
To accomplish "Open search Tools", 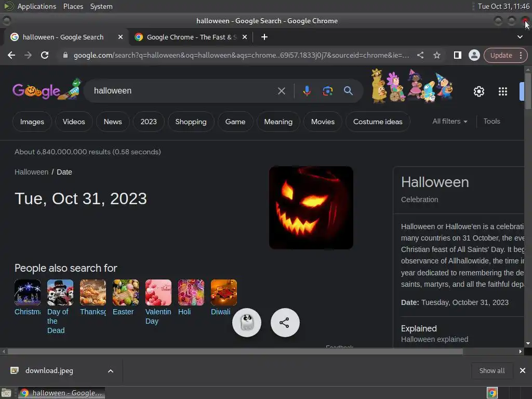I will click(x=491, y=121).
